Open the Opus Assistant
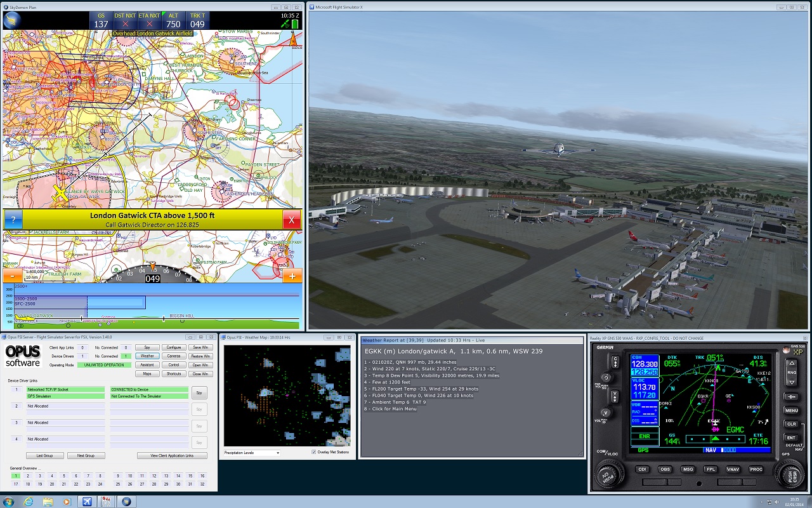The image size is (812, 508). (147, 365)
